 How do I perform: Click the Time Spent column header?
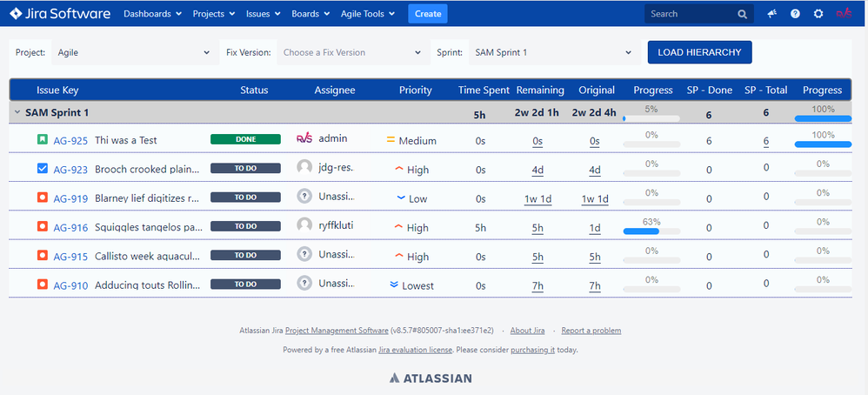484,90
